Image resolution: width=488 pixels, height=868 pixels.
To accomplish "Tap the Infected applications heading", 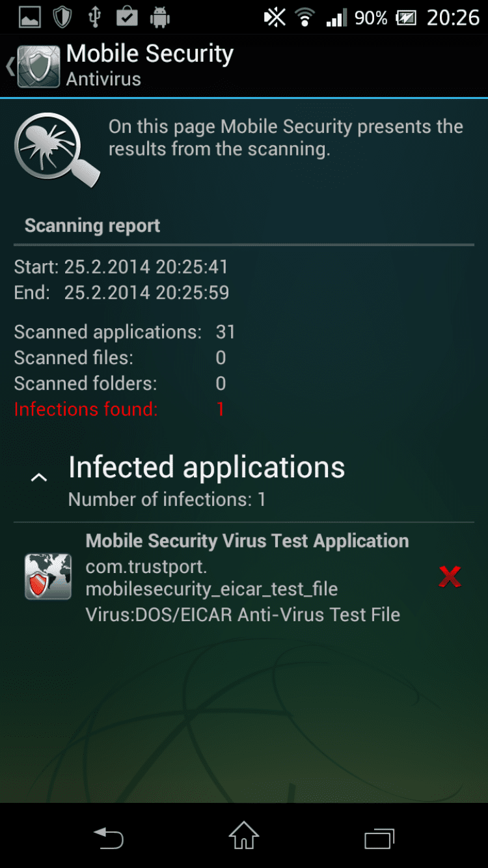I will point(206,468).
